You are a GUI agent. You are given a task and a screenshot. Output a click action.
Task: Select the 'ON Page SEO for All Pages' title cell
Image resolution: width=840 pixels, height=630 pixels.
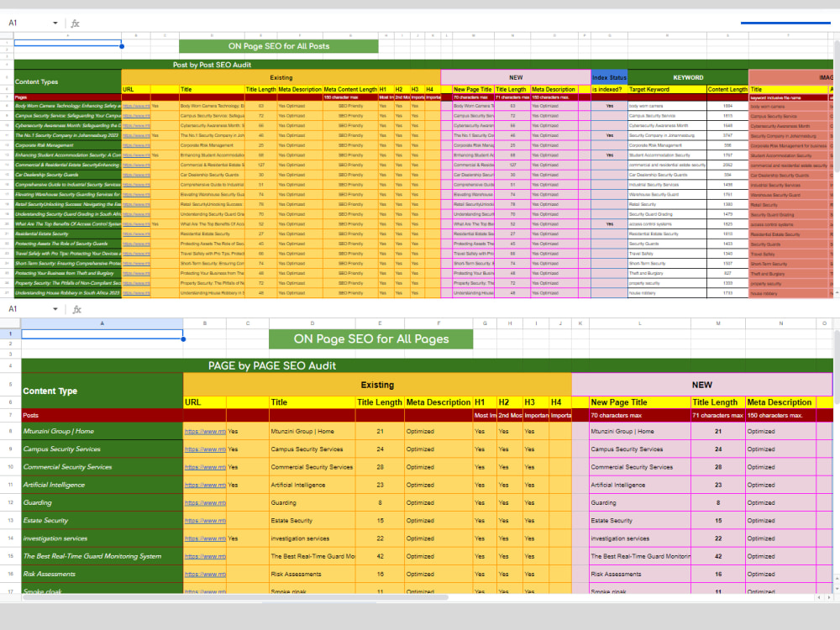point(370,339)
